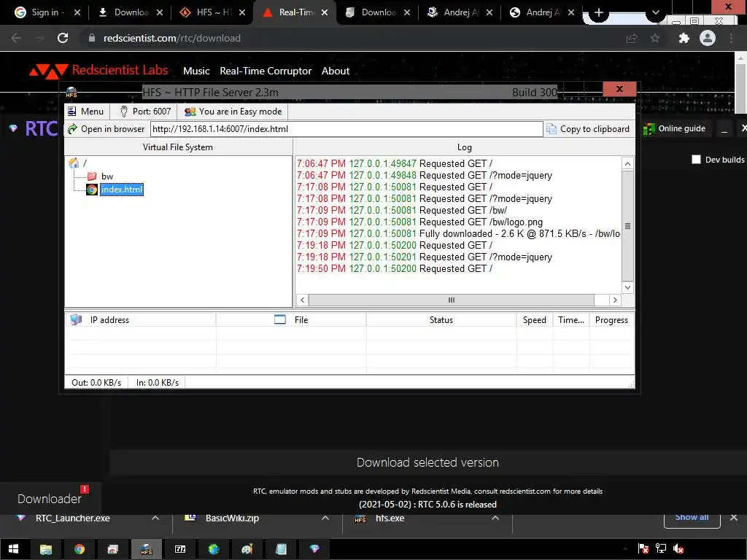Open the About page link
747x560 pixels.
(x=336, y=71)
